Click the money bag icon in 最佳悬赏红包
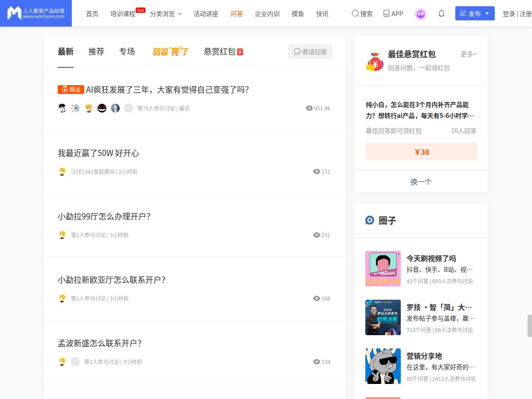Image resolution: width=532 pixels, height=399 pixels. pyautogui.click(x=375, y=61)
